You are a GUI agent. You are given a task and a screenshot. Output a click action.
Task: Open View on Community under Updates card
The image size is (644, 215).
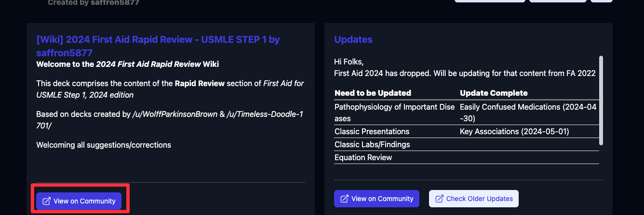point(376,199)
